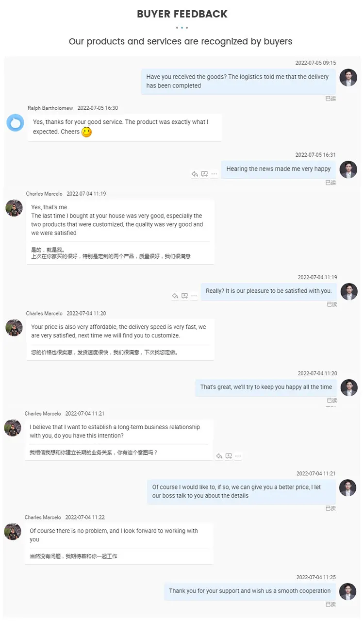The height and width of the screenshot is (621, 364).
Task: Open more options dots beside "Really? It is our pleasure"
Action: click(x=194, y=296)
